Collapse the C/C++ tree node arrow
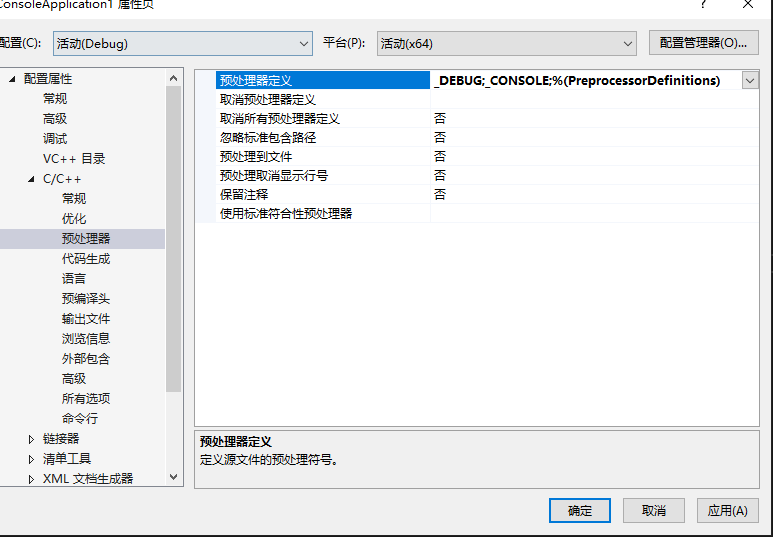 point(31,179)
